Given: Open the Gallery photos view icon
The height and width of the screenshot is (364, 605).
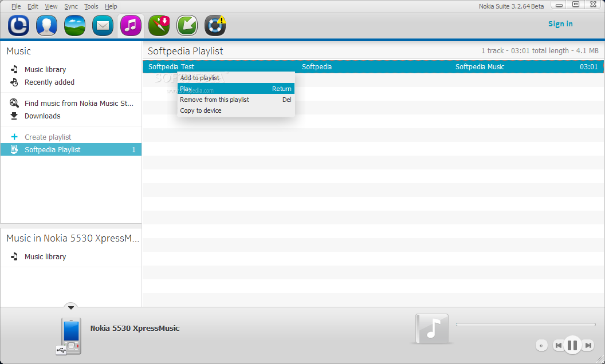Looking at the screenshot, I should point(75,25).
